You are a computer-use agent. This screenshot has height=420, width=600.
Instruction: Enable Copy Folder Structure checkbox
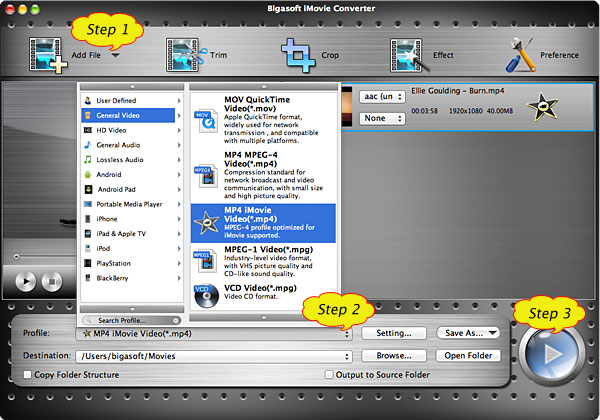click(27, 374)
